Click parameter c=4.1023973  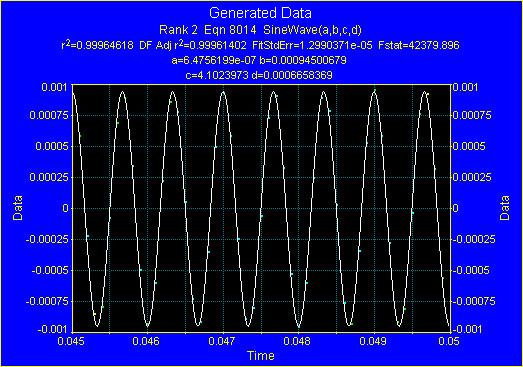click(x=217, y=75)
